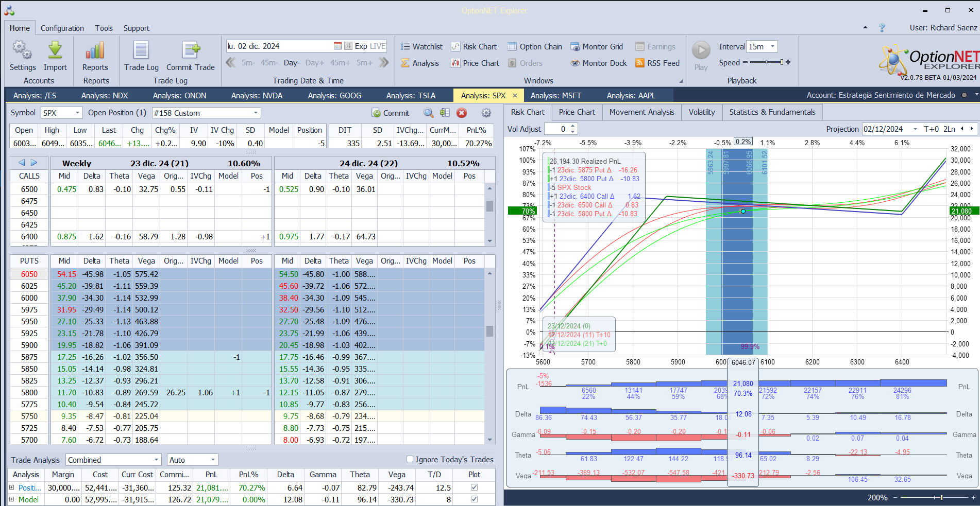
Task: Close the Analysis: SPX tab
Action: pyautogui.click(x=515, y=95)
